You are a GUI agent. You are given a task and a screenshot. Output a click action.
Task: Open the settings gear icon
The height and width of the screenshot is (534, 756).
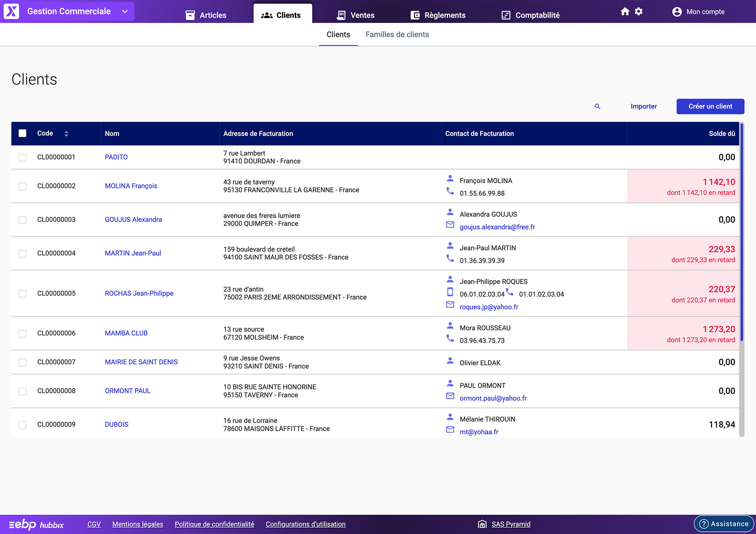coord(638,11)
